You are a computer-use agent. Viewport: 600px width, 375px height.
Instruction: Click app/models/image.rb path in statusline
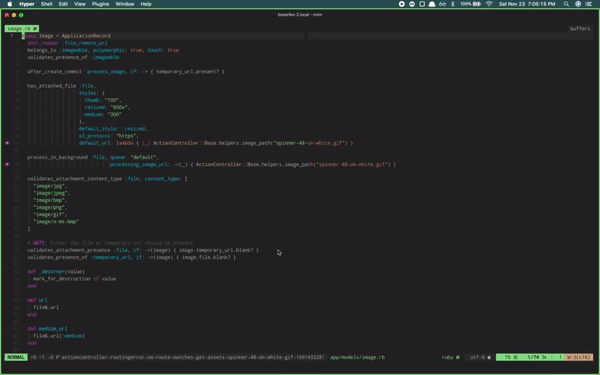pos(357,357)
